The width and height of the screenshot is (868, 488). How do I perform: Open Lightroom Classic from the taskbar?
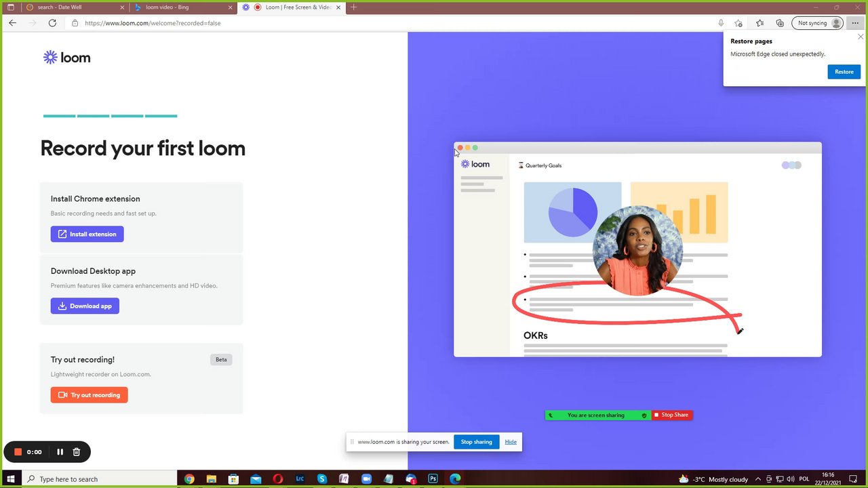tap(300, 479)
